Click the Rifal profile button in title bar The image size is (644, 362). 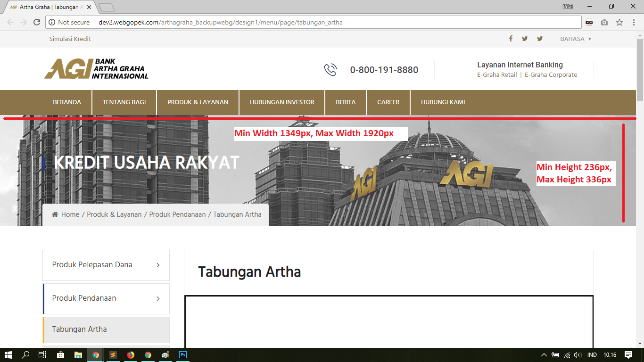(x=568, y=6)
